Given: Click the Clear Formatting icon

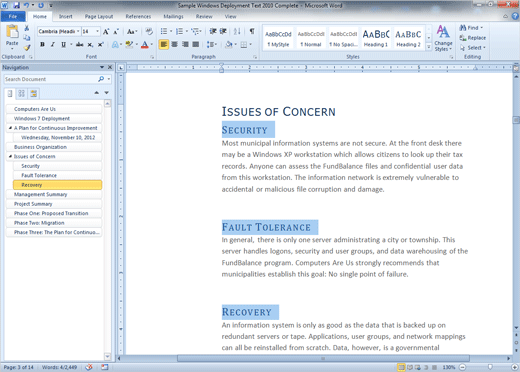Looking at the screenshot, I should 149,31.
